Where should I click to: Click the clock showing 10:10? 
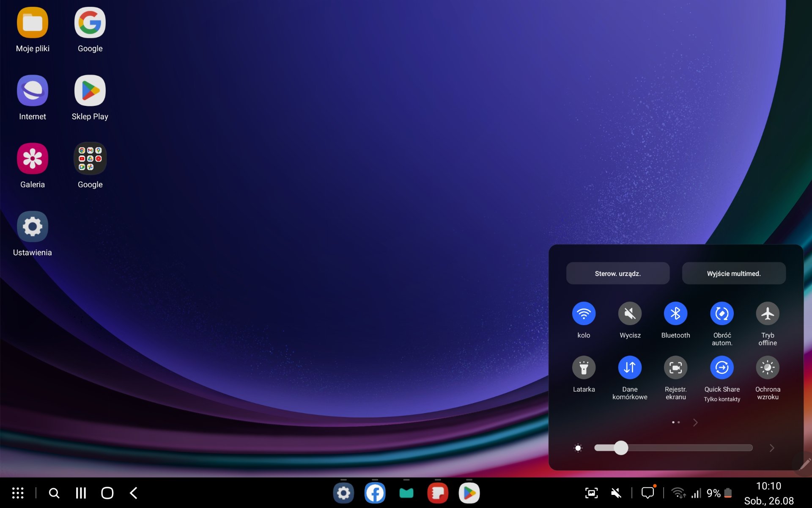click(x=768, y=486)
